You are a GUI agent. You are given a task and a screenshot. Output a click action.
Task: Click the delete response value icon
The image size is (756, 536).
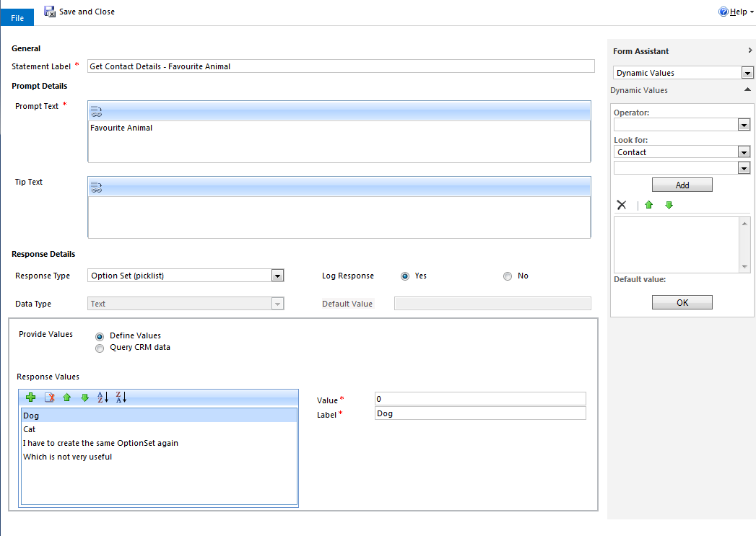click(x=49, y=397)
